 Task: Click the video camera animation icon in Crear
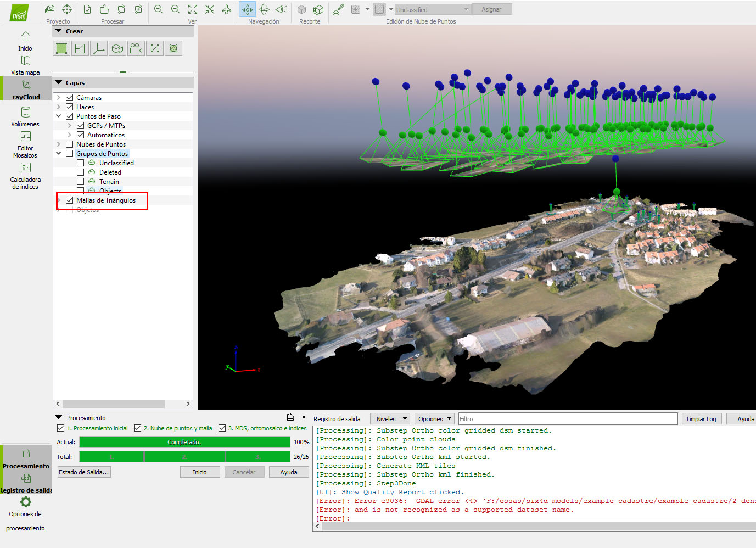[x=136, y=49]
